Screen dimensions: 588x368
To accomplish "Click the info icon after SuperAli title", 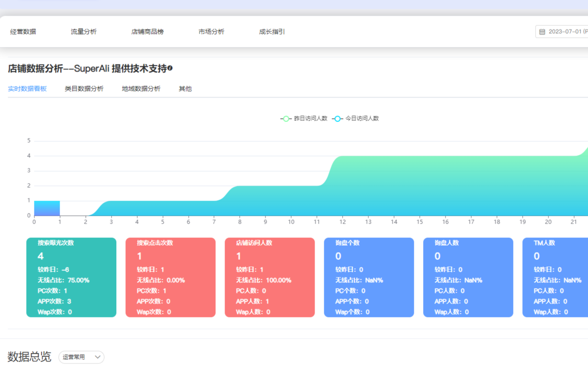I will click(170, 67).
